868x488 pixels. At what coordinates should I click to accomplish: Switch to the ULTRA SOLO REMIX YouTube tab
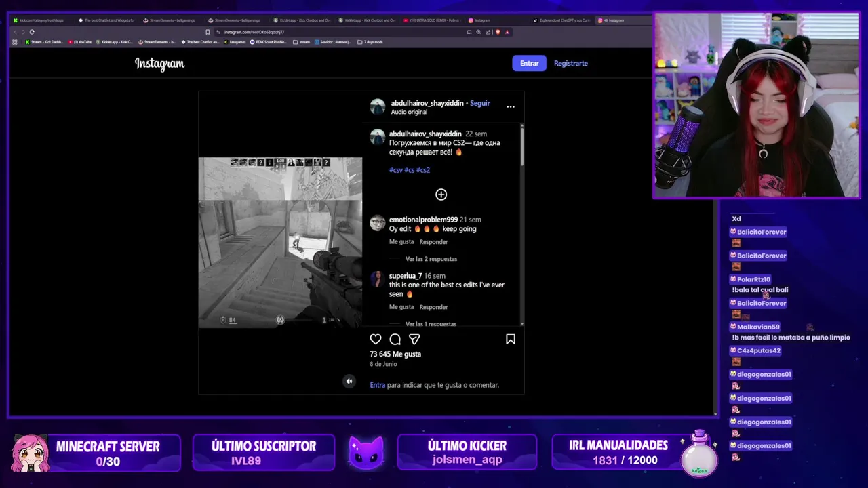pyautogui.click(x=431, y=20)
